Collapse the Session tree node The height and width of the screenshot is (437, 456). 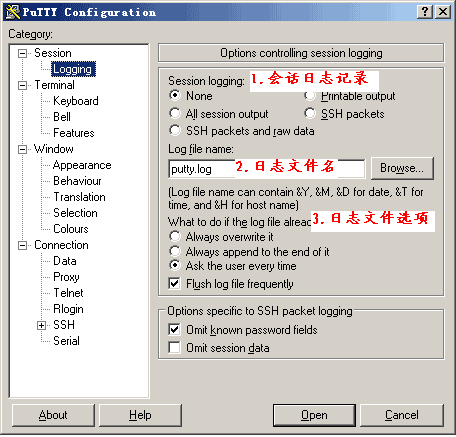click(x=22, y=53)
